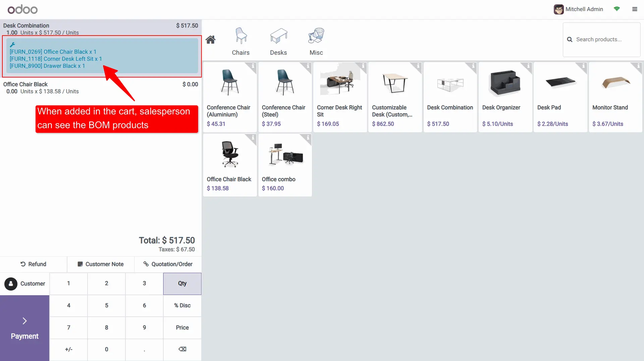Add Customizable Desk to the order
The width and height of the screenshot is (644, 361).
pyautogui.click(x=395, y=97)
